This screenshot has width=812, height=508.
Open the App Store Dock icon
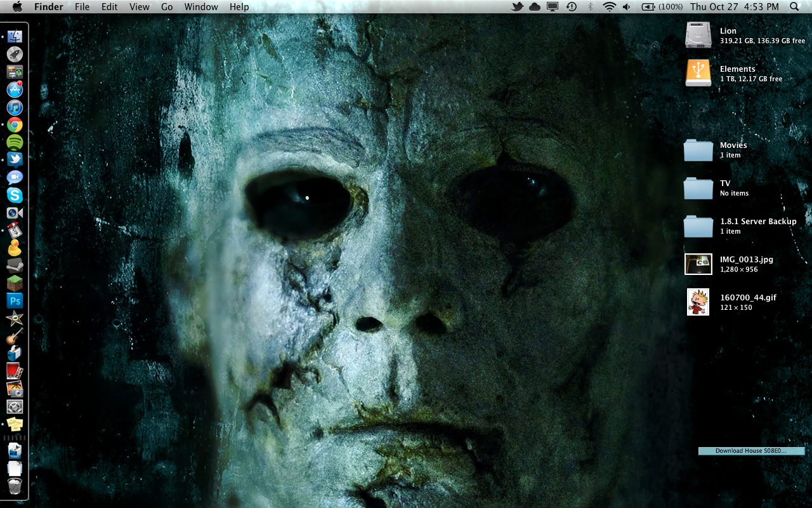pos(15,90)
